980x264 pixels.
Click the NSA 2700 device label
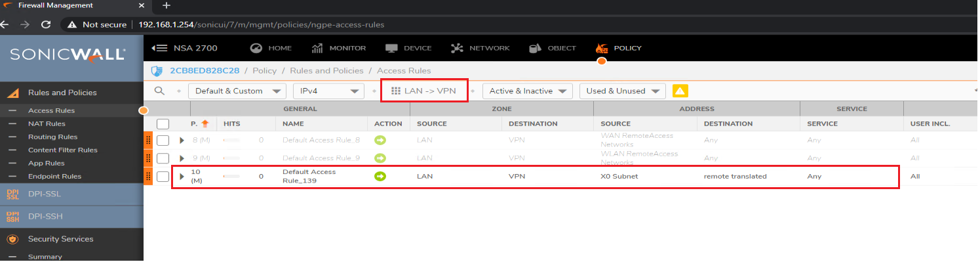click(195, 48)
